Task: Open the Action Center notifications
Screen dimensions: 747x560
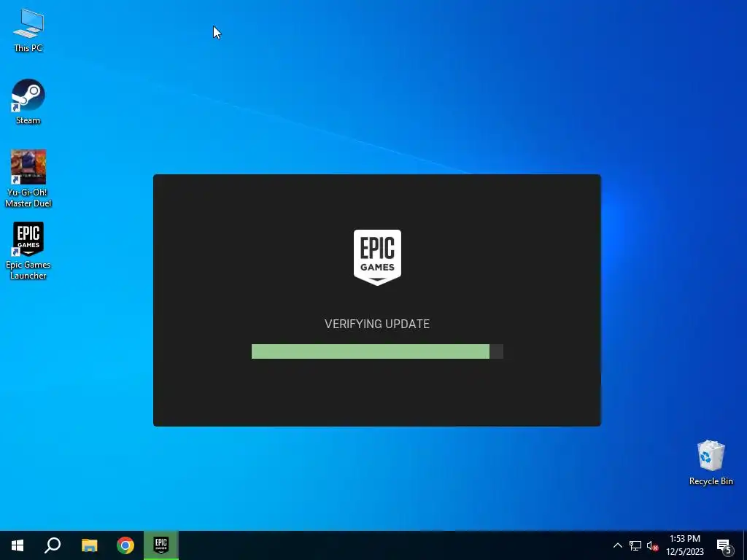Action: 724,545
